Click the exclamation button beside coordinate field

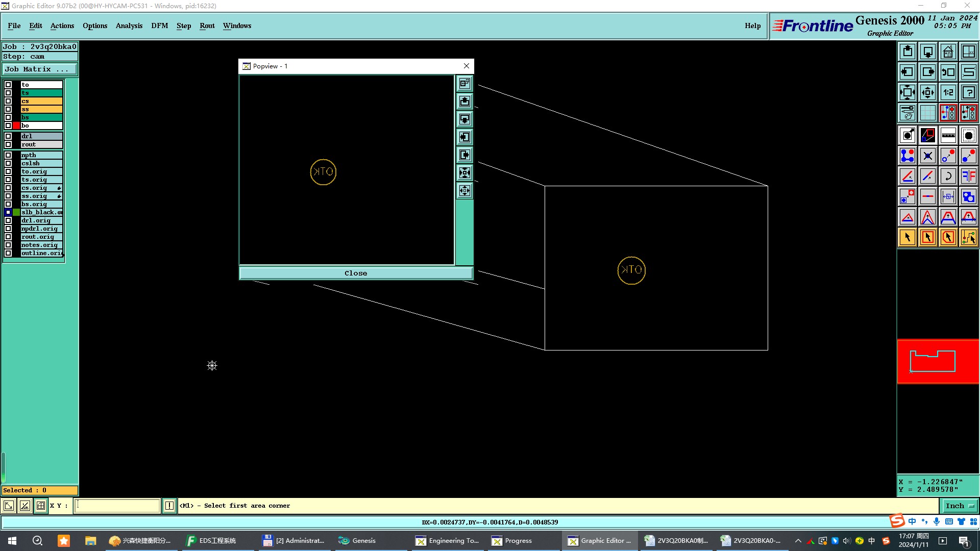click(169, 506)
